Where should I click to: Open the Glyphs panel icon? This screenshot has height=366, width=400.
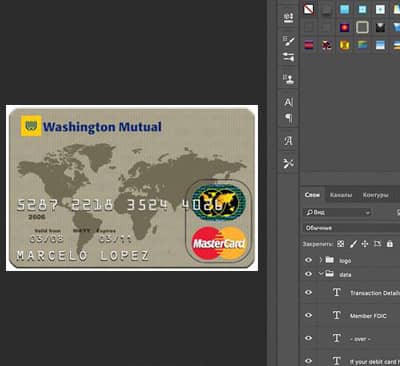tap(288, 141)
